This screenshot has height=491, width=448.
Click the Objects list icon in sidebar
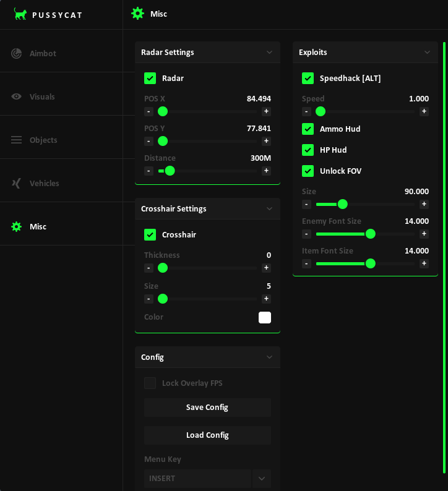tap(17, 140)
